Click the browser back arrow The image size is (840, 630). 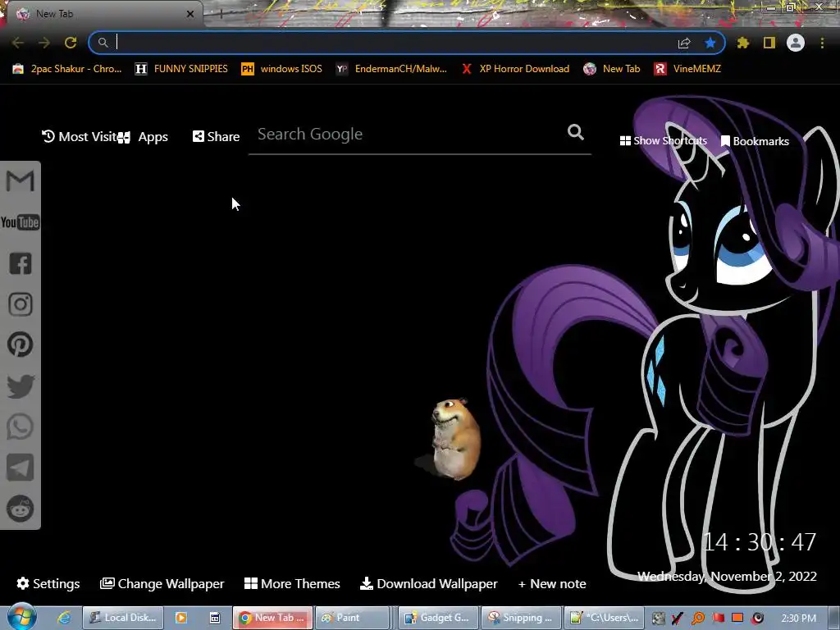point(18,43)
